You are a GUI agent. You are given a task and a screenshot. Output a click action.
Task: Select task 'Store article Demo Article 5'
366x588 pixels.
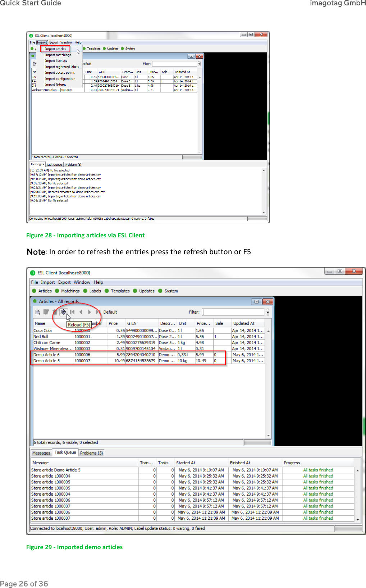click(192, 470)
